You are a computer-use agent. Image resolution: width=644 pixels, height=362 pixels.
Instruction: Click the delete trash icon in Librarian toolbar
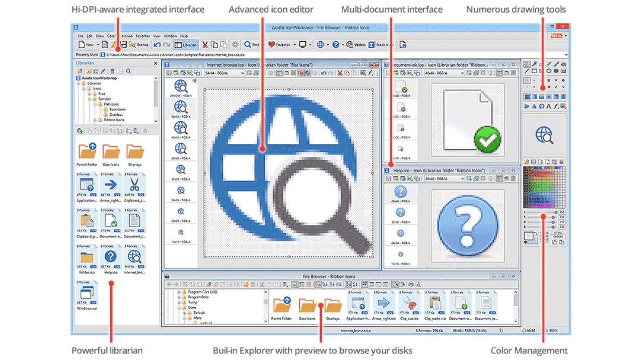pyautogui.click(x=112, y=71)
